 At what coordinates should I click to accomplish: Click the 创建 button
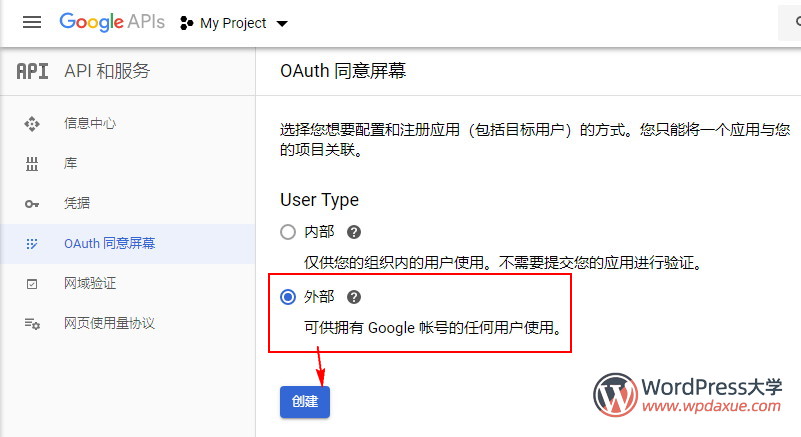pyautogui.click(x=305, y=402)
